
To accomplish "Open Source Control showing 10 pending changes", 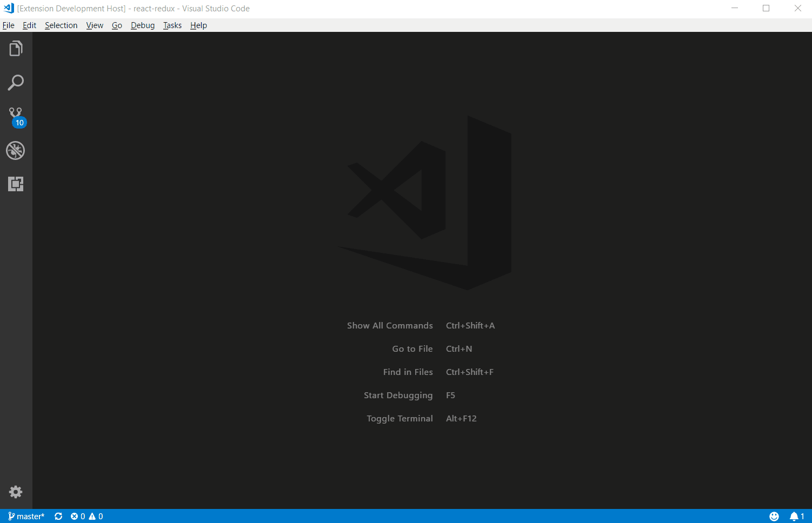I will point(16,116).
